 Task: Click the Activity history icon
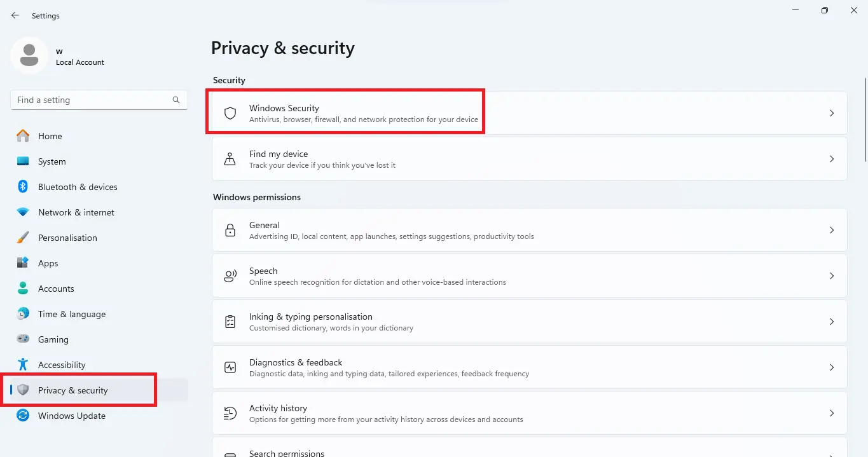[230, 413]
